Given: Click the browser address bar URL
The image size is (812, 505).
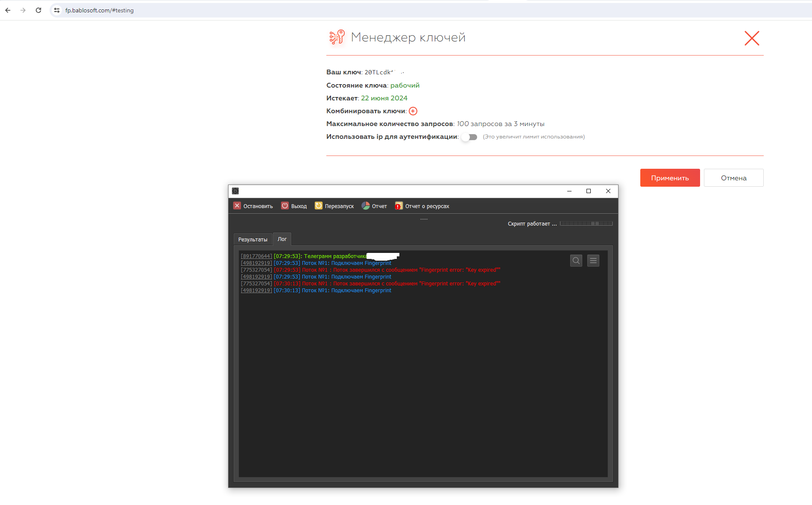Looking at the screenshot, I should click(100, 10).
